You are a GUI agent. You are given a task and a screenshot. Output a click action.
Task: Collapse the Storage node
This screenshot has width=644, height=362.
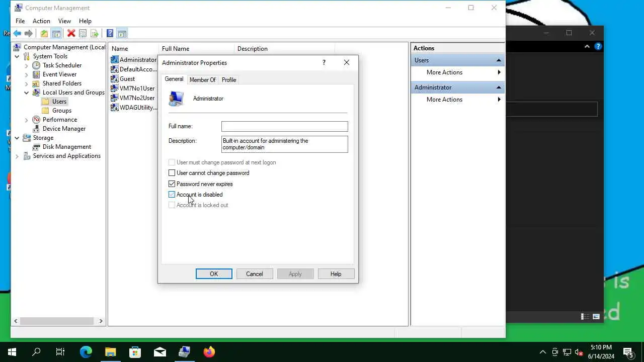pyautogui.click(x=17, y=138)
